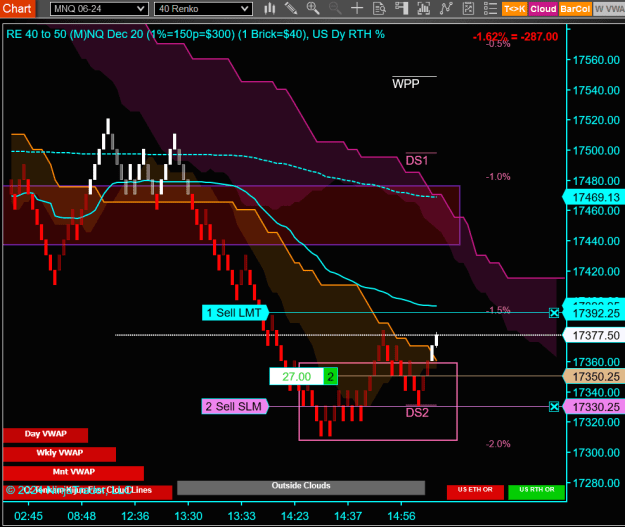Screen dimensions: 625x527
Task: Click the Outside Clouds gray button
Action: (x=301, y=488)
